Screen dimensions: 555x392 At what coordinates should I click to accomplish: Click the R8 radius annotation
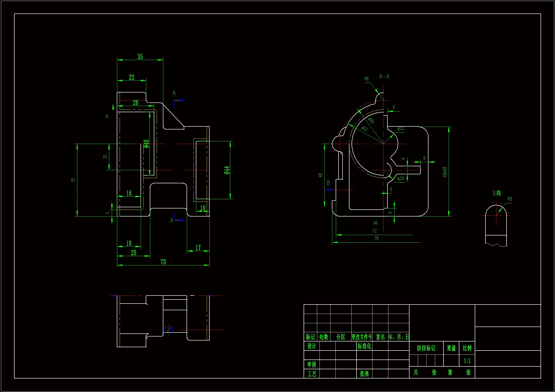tap(510, 199)
